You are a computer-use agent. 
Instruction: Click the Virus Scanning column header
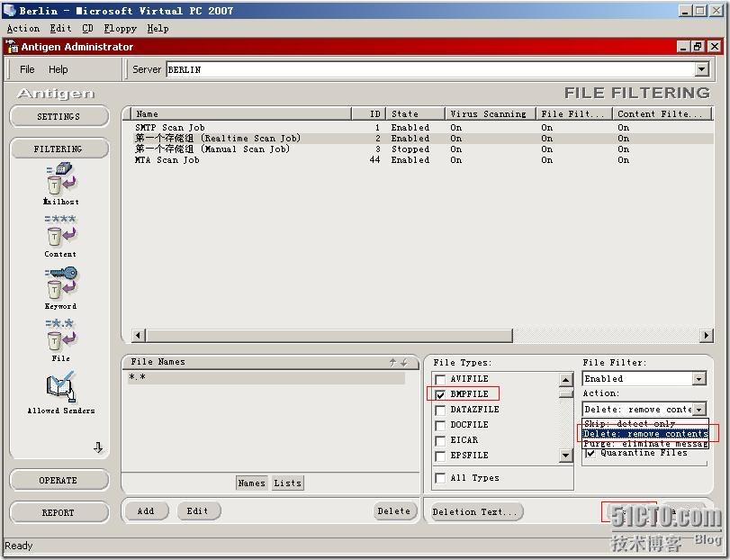[491, 114]
